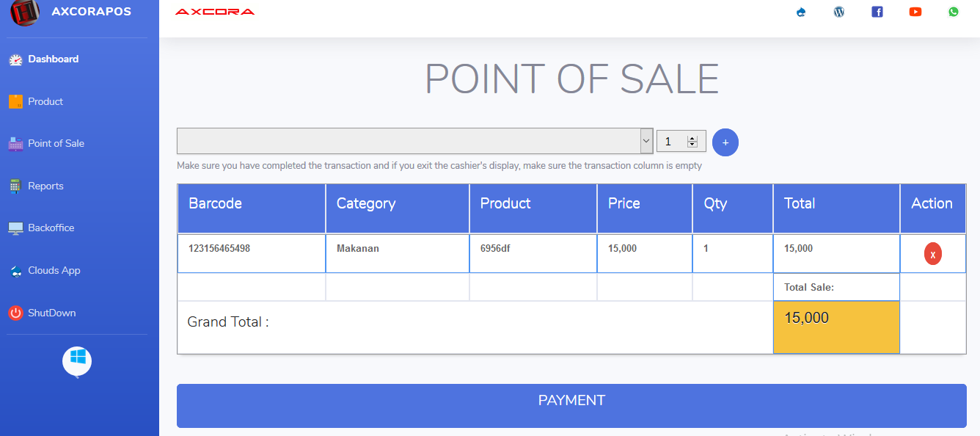Select the Dashboard icon in the sidebar
The image size is (980, 436).
[16, 59]
